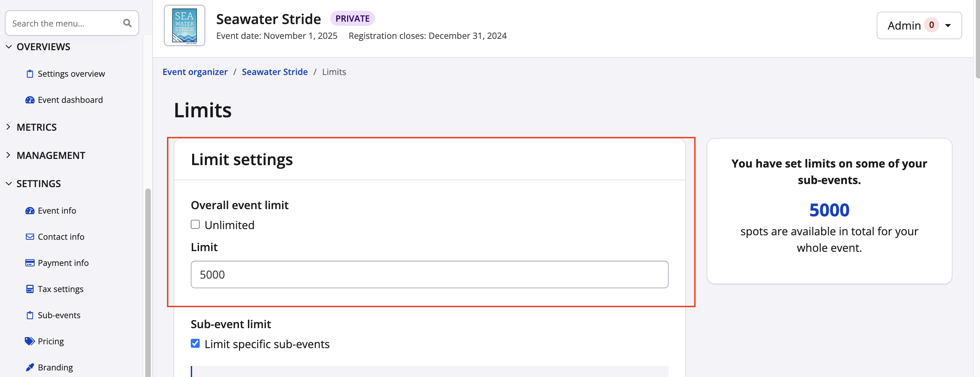Screen dimensions: 980x377
Task: Open Sub-events settings page
Action: coord(59,315)
